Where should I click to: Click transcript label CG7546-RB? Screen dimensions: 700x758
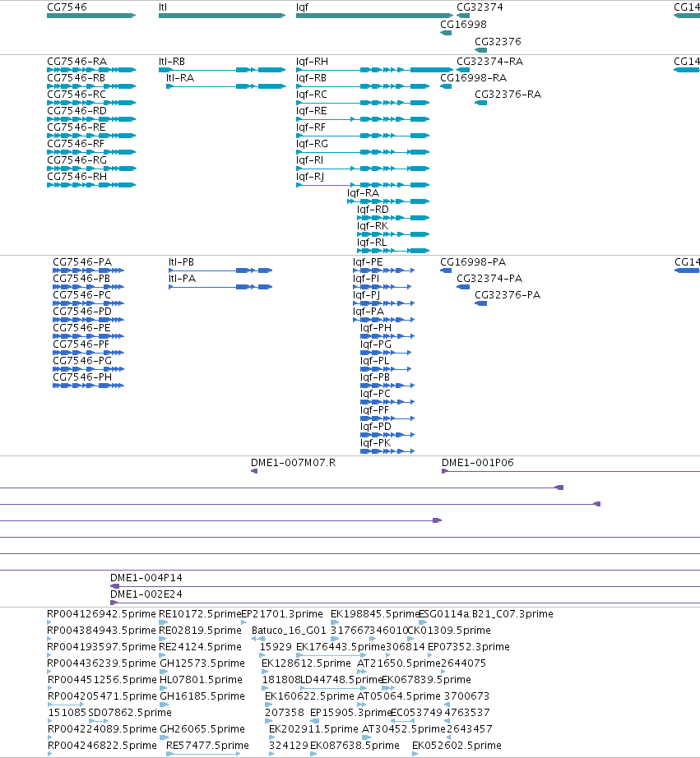point(76,78)
